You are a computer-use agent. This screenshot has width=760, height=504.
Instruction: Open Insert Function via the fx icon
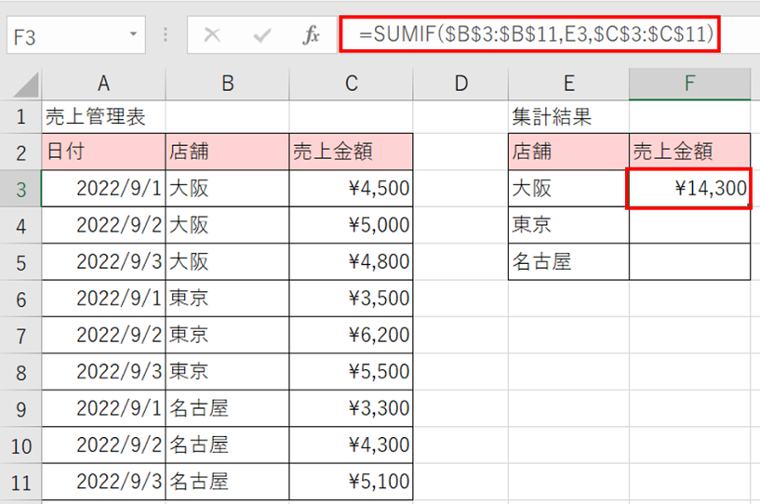pyautogui.click(x=311, y=35)
